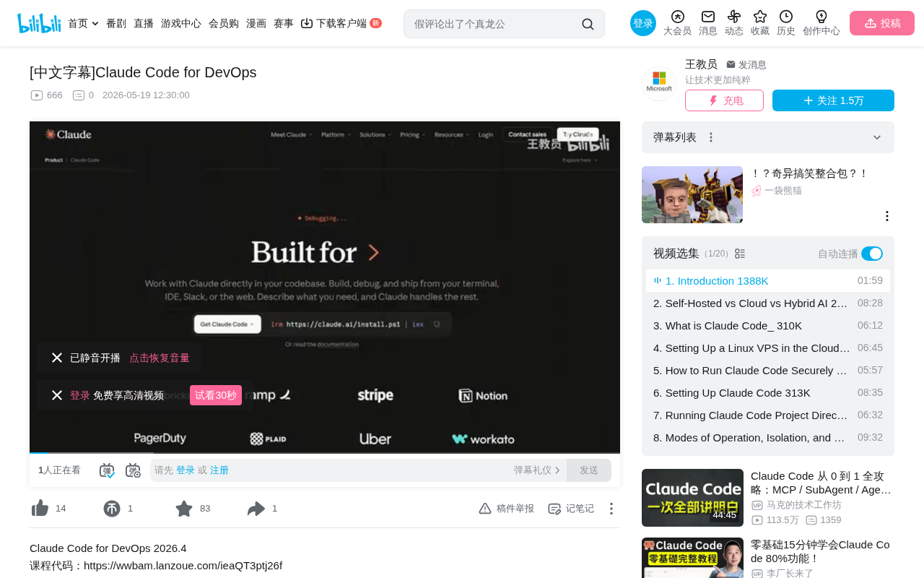Open 消息 messages icon
Screen dimensions: 924x578
[708, 23]
